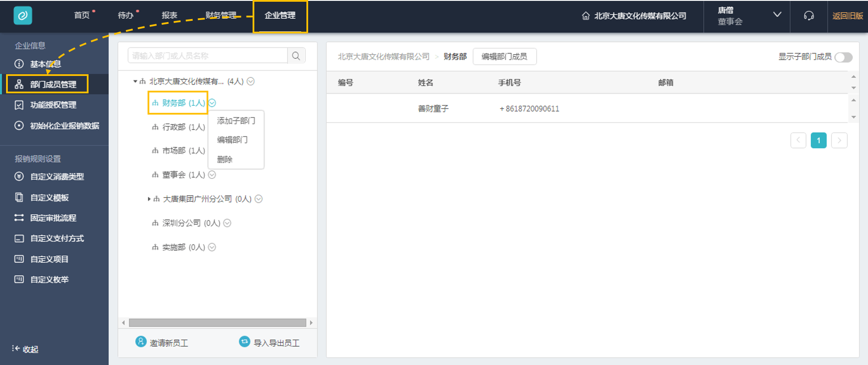Click 邀请新员工 label link

pos(169,343)
